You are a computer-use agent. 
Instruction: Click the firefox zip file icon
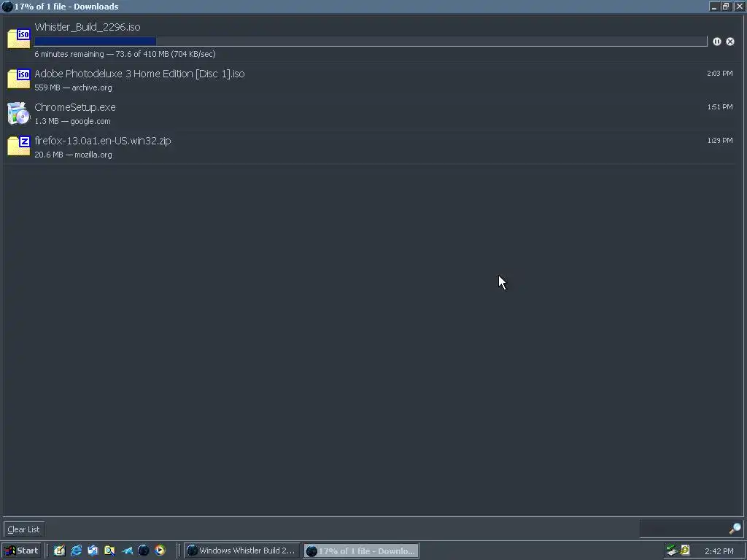[x=18, y=146]
